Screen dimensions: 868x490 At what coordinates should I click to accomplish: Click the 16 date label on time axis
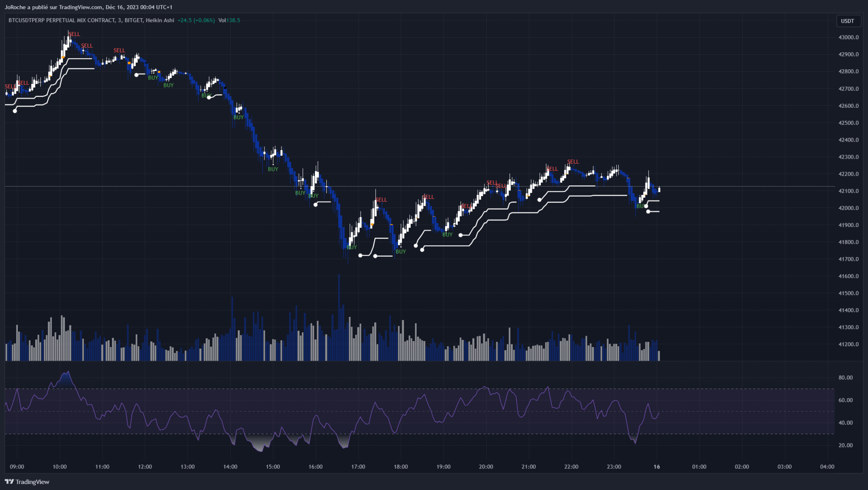click(657, 467)
